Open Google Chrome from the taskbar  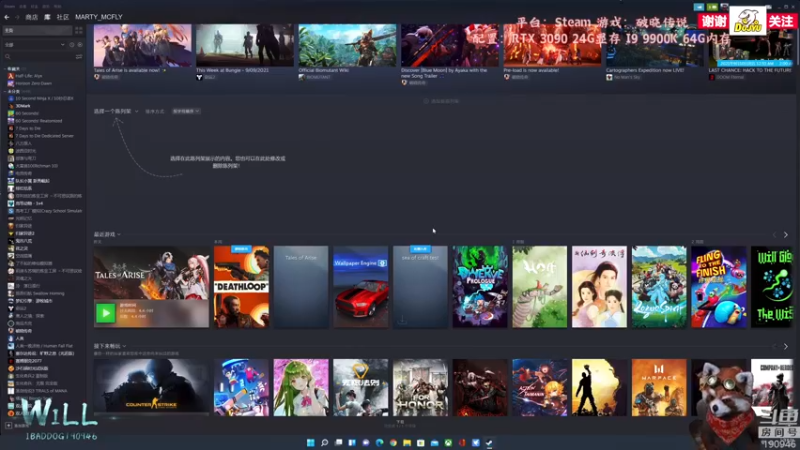(393, 442)
